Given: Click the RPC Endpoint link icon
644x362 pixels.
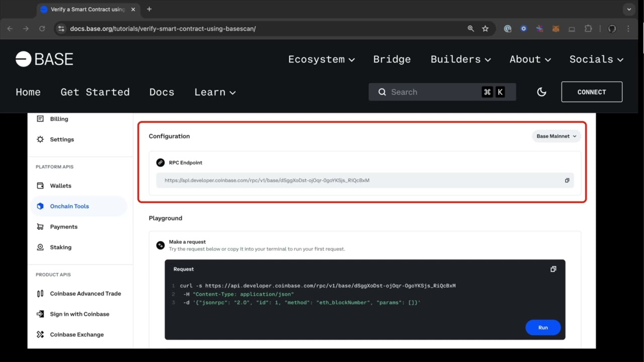Looking at the screenshot, I should (160, 162).
